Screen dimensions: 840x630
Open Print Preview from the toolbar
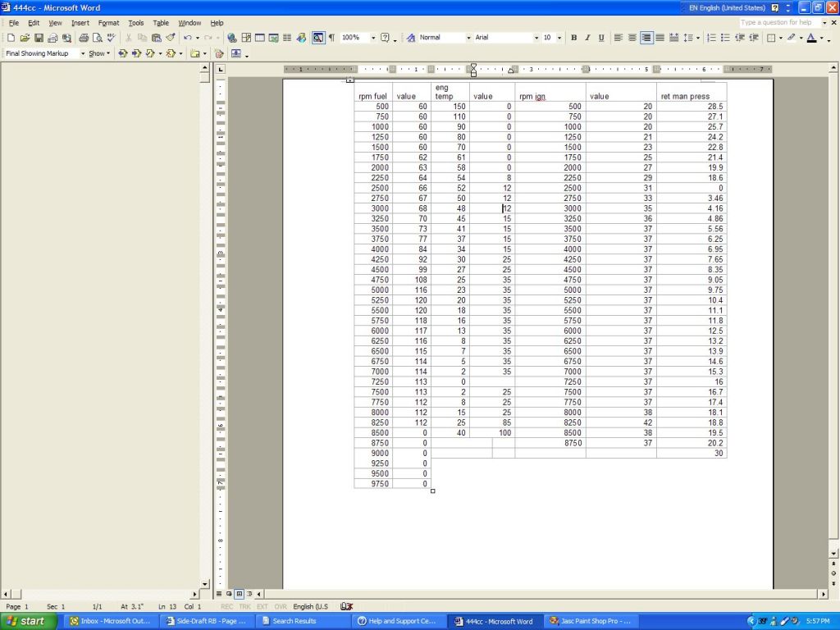[x=97, y=38]
